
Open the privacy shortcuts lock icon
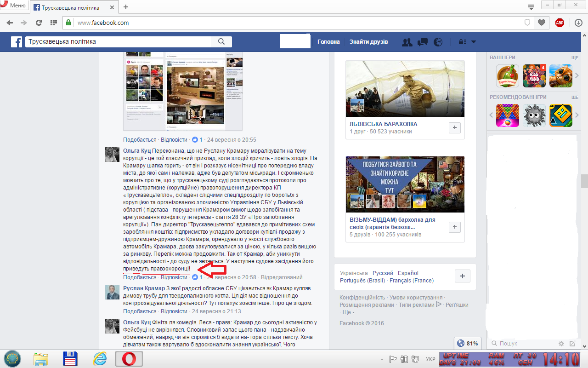(x=463, y=42)
